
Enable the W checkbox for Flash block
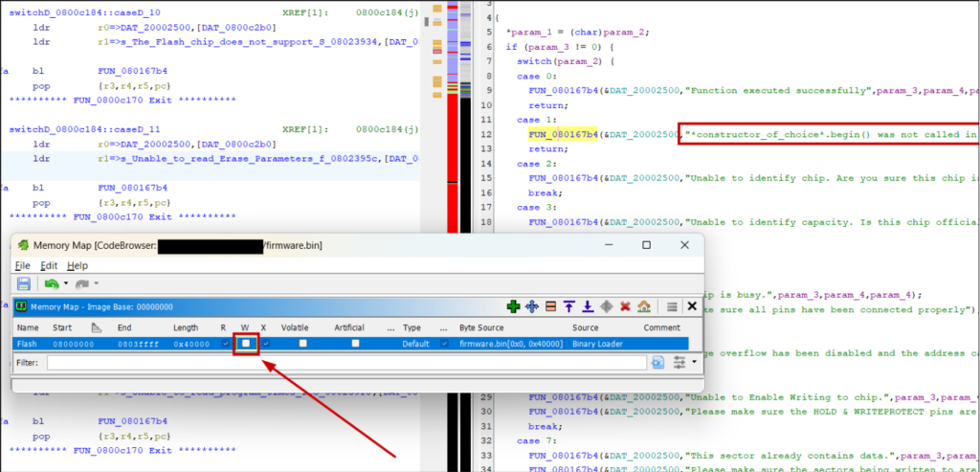(246, 343)
